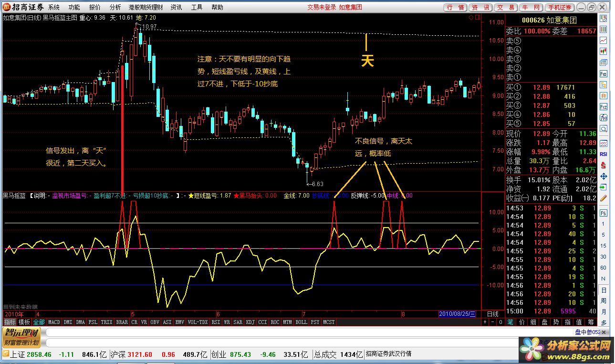Click the 智远理财 banner logo
615x364 pixels.
click(22, 338)
